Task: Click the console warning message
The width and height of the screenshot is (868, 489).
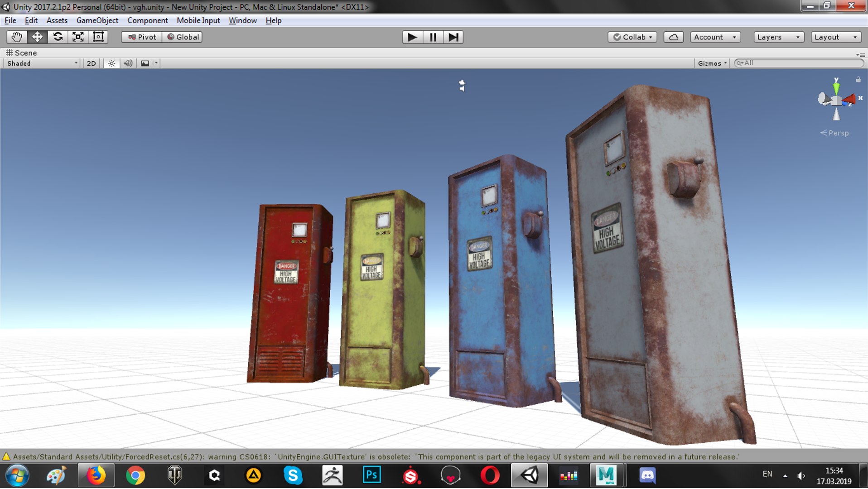Action: coord(376,457)
